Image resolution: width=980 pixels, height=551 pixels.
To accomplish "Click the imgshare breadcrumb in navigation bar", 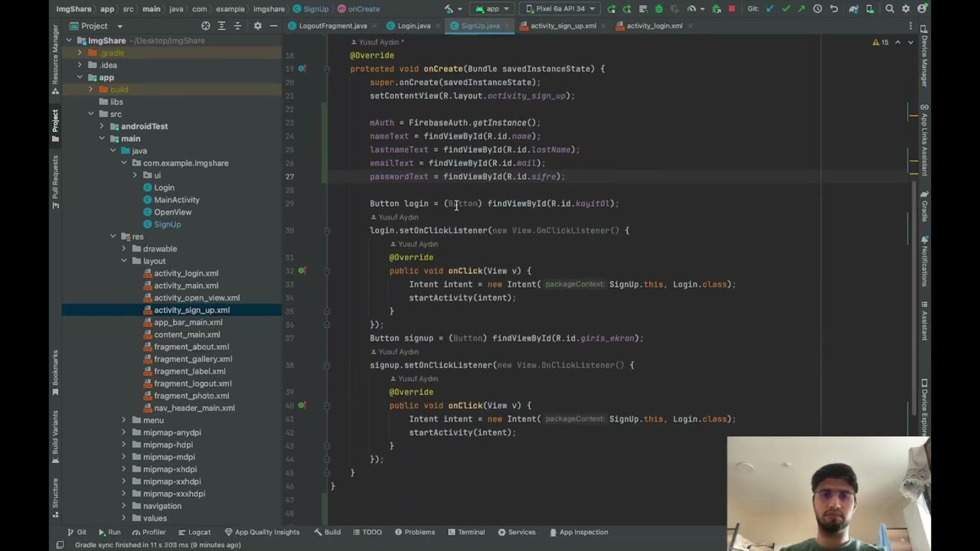I will click(x=269, y=9).
